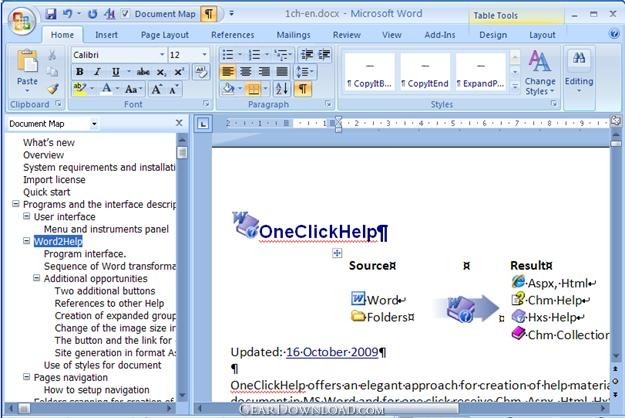Pick text highlight color button
Image resolution: width=625 pixels, height=418 pixels.
tap(80, 88)
